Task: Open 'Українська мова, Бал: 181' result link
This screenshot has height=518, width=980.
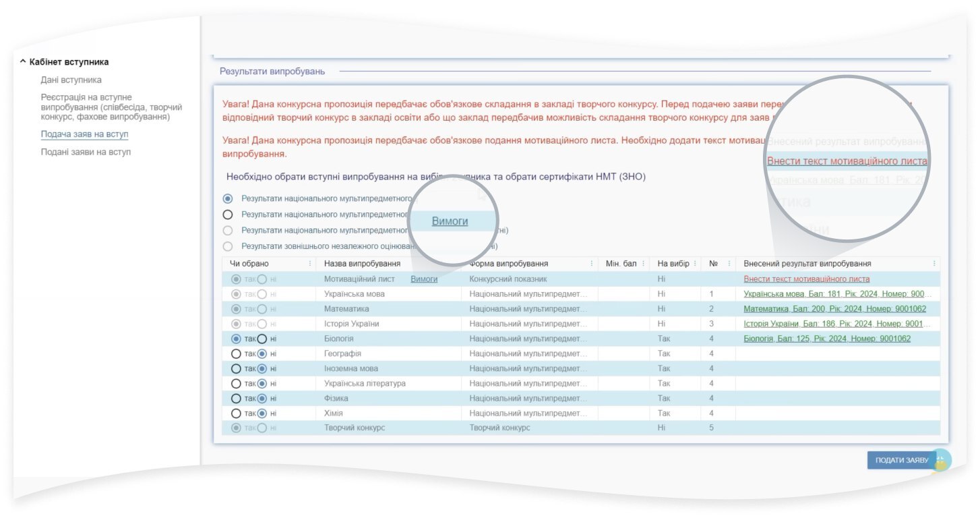Action: pyautogui.click(x=838, y=294)
